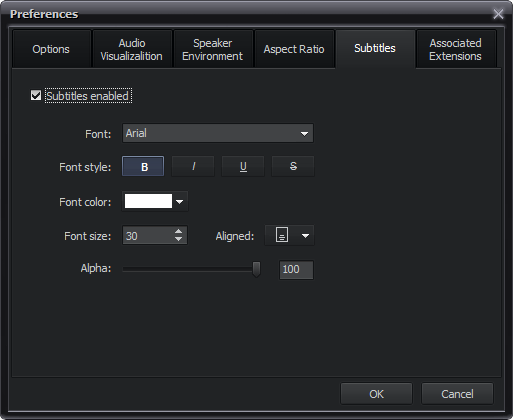Open the Audio Visualization tab
513x420 pixels.
pyautogui.click(x=132, y=49)
